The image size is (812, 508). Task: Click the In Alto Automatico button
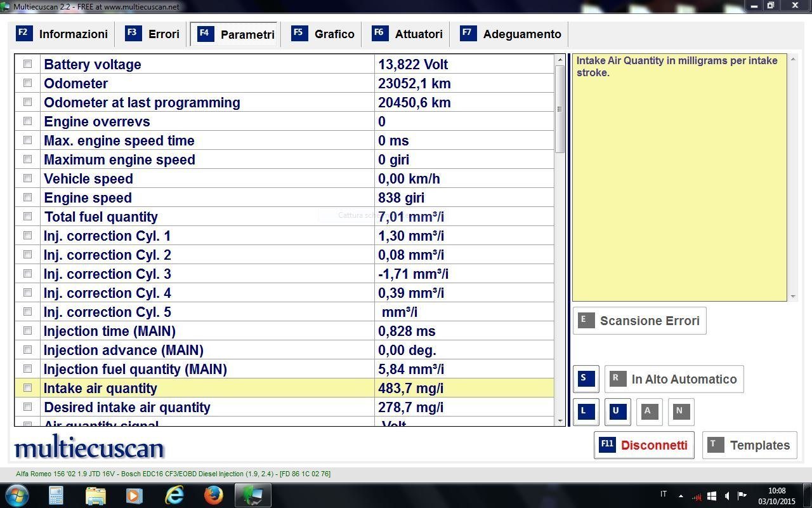coord(674,379)
